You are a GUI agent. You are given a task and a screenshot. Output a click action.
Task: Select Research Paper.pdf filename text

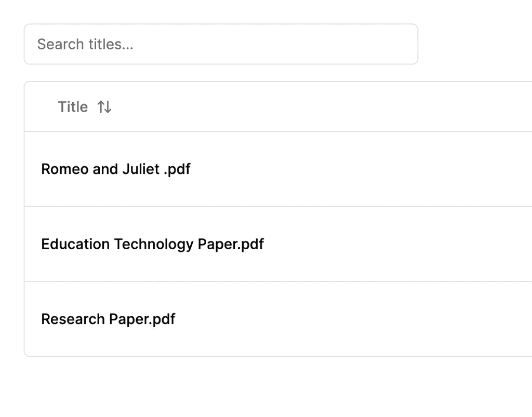click(x=109, y=319)
